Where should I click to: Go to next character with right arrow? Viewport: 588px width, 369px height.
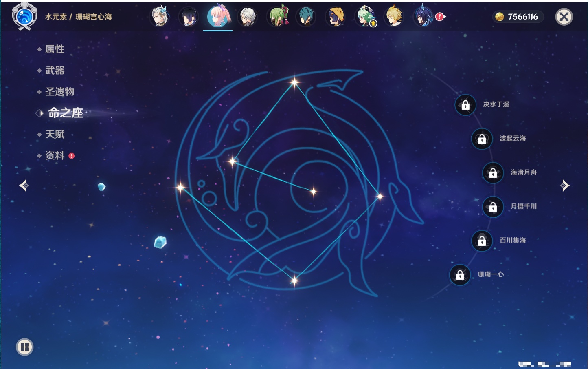click(x=564, y=186)
